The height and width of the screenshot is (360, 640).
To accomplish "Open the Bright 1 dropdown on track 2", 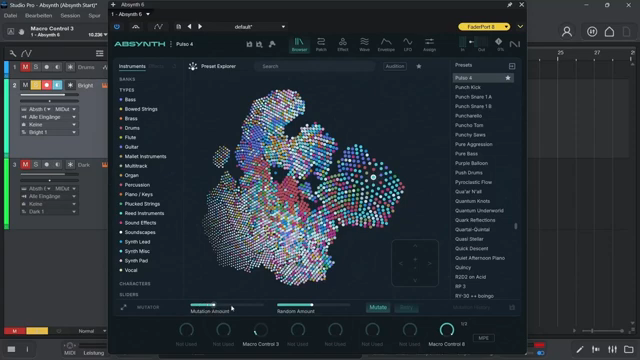I will pyautogui.click(x=49, y=132).
